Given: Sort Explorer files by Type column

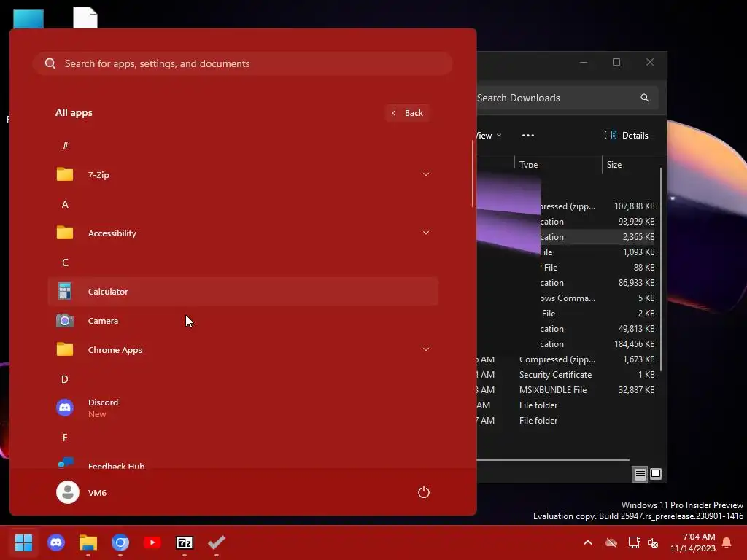Looking at the screenshot, I should pyautogui.click(x=558, y=164).
